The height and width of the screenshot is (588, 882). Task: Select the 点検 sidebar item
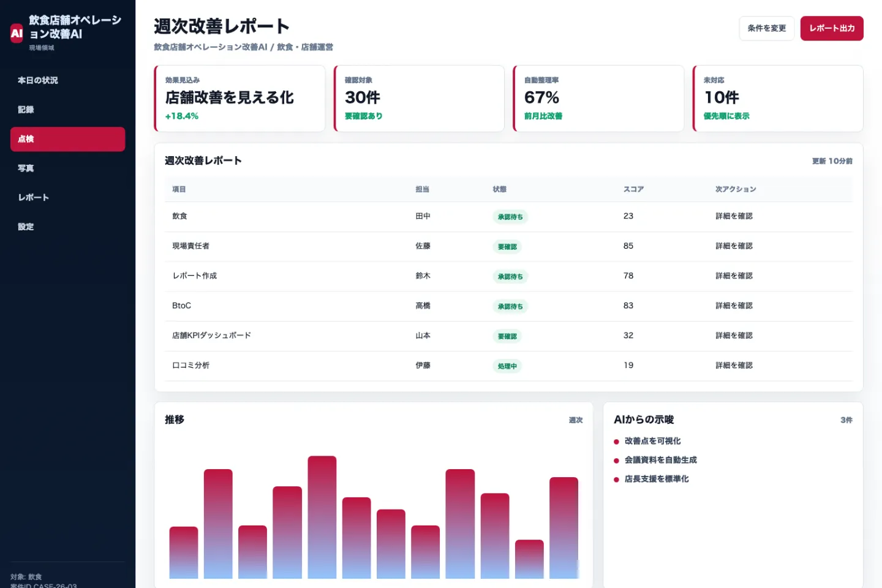pos(67,139)
